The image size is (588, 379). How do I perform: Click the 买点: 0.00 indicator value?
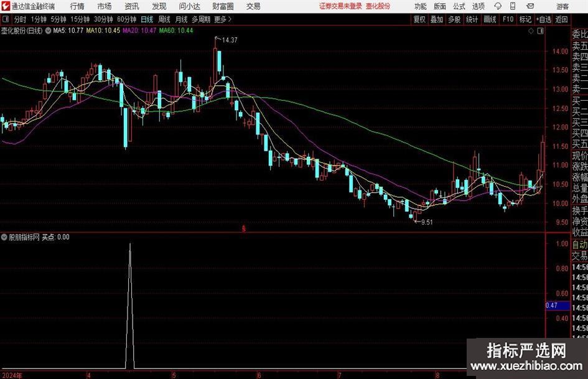(55, 237)
